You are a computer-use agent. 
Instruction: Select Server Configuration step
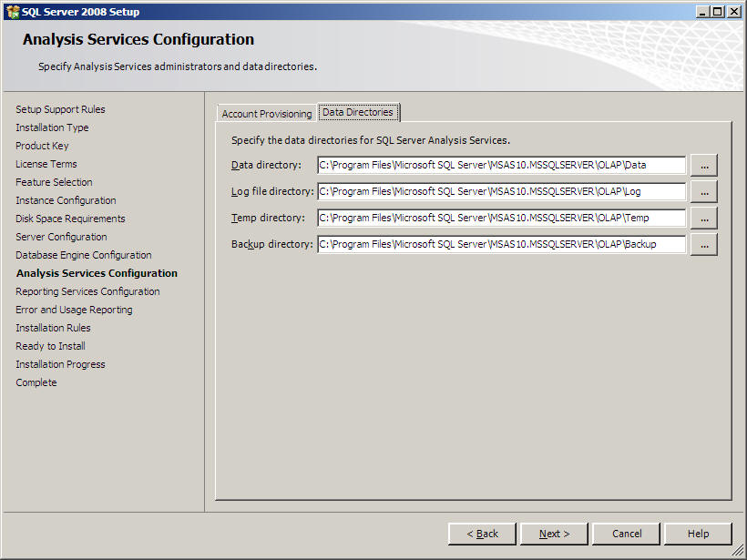[61, 237]
